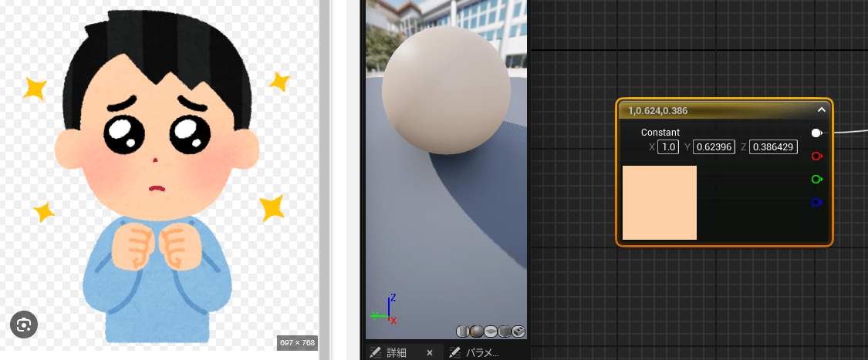Click the Y value field 0.62396

(714, 147)
